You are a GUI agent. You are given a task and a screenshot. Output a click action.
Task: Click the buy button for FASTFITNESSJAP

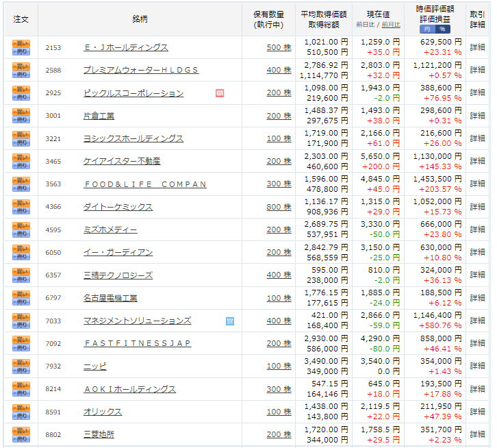tap(21, 340)
